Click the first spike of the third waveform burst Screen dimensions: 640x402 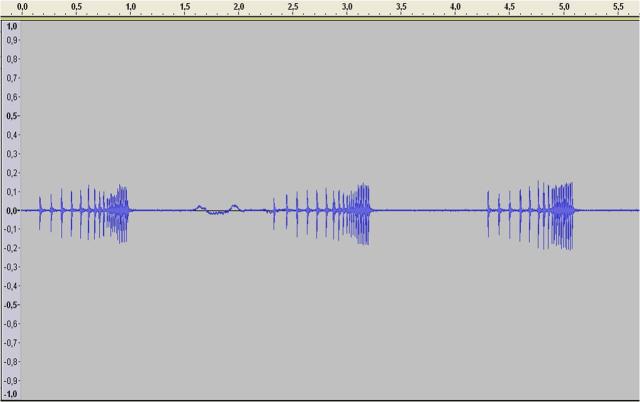[x=488, y=214]
